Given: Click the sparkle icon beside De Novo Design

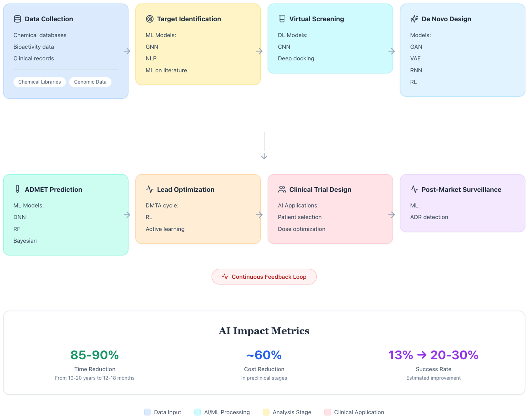Looking at the screenshot, I should coord(414,19).
